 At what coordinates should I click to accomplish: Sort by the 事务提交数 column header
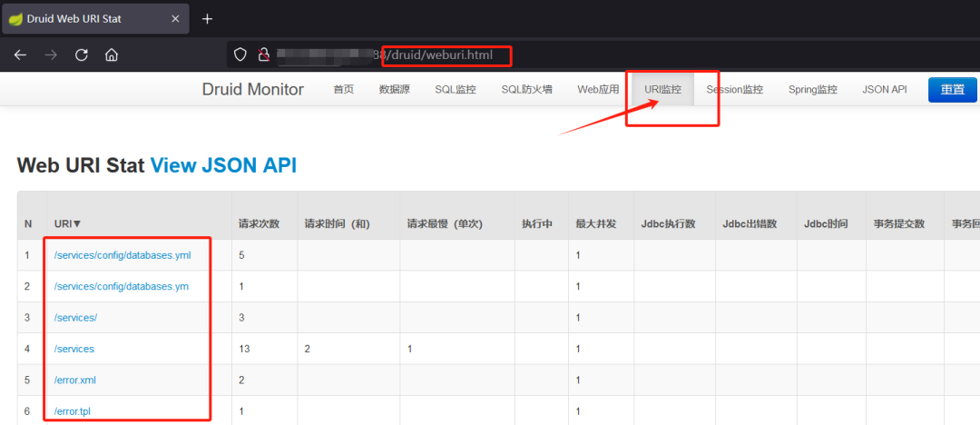(x=898, y=223)
